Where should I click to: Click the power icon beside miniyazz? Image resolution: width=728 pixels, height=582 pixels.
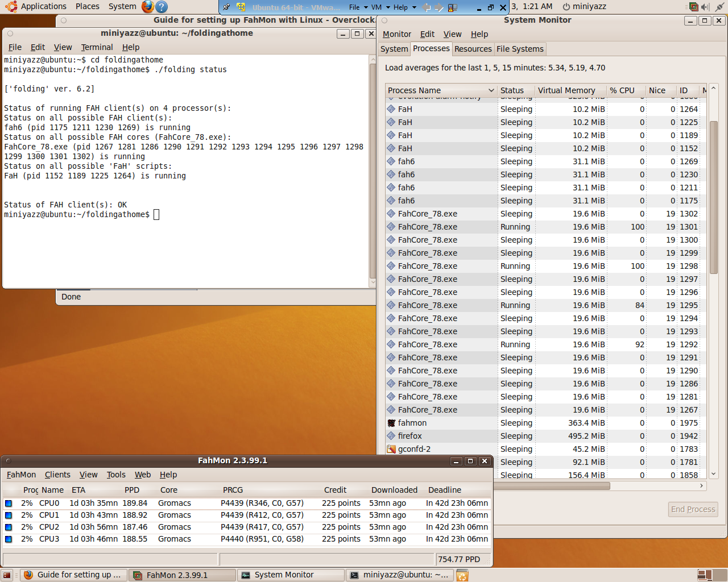pos(566,7)
